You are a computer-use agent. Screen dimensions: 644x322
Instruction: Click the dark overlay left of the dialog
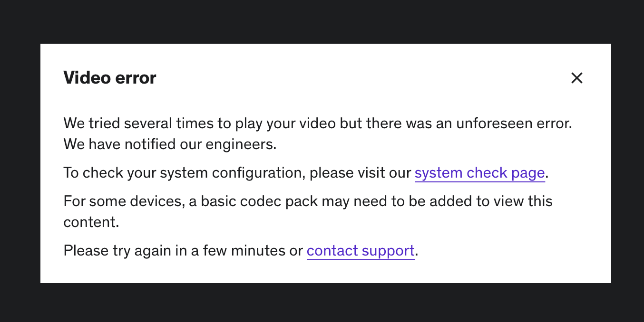[x=20, y=161]
